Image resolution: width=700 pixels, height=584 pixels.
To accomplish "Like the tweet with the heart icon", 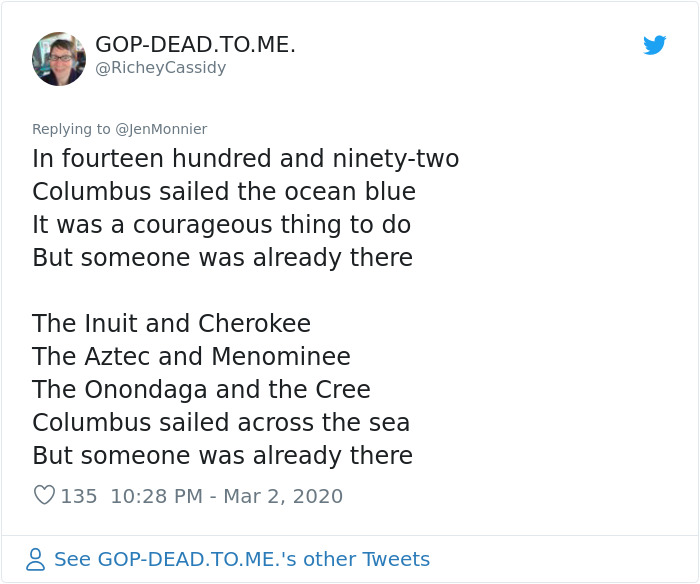I will coord(44,495).
